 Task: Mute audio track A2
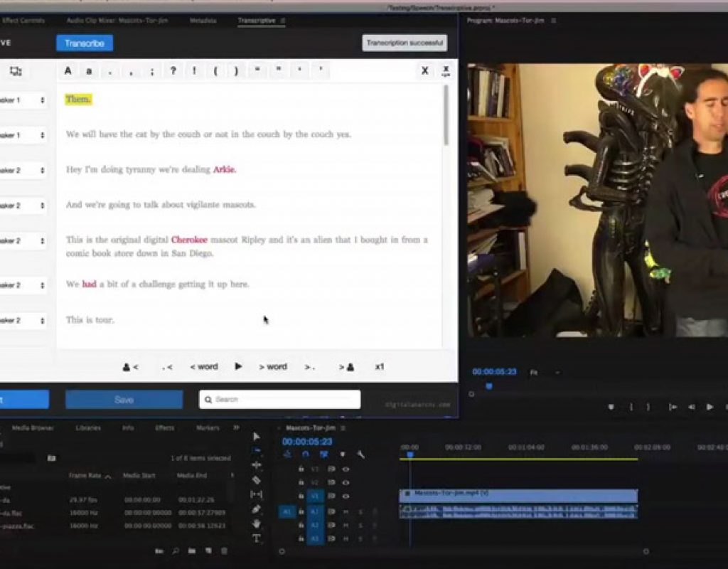(x=346, y=526)
